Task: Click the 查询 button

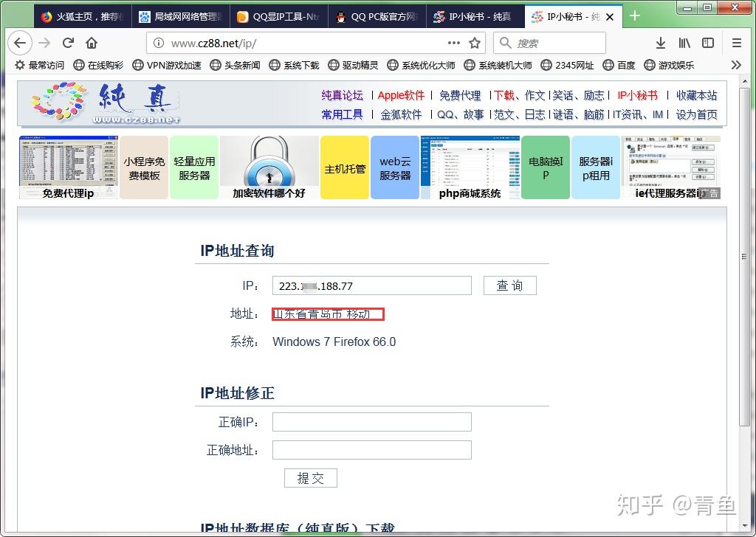Action: 509,285
